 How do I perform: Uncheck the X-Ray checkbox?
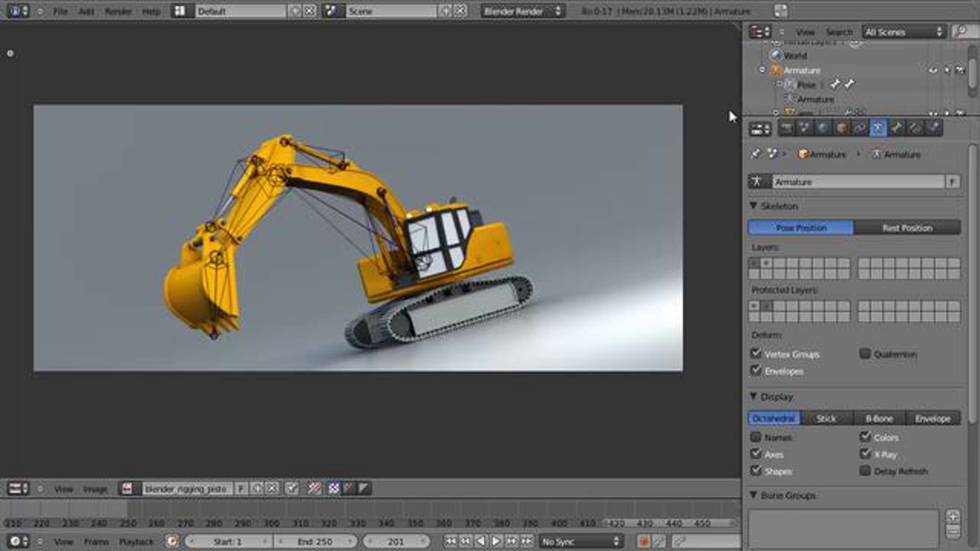(x=865, y=454)
